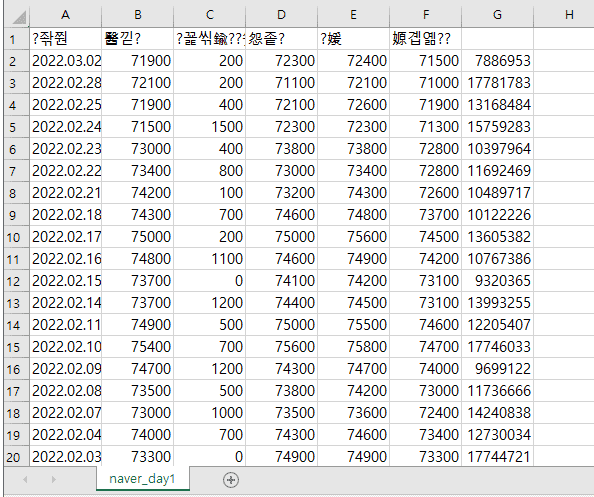Select cell containing 17744721

click(497, 456)
